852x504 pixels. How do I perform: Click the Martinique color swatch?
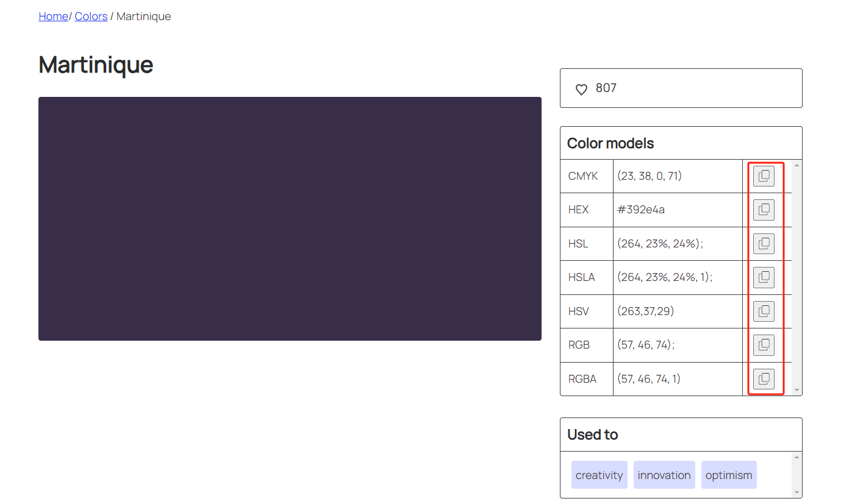290,219
